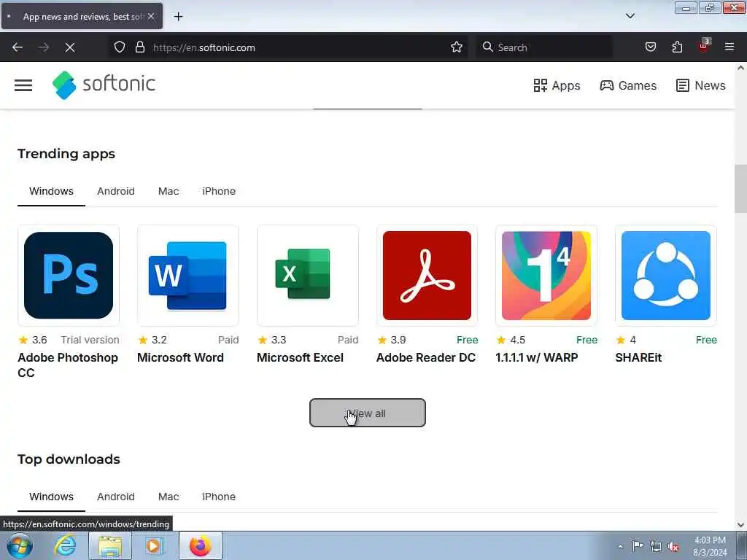Open the Extensions puzzle icon
Screen dimensions: 747x560
[x=677, y=47]
